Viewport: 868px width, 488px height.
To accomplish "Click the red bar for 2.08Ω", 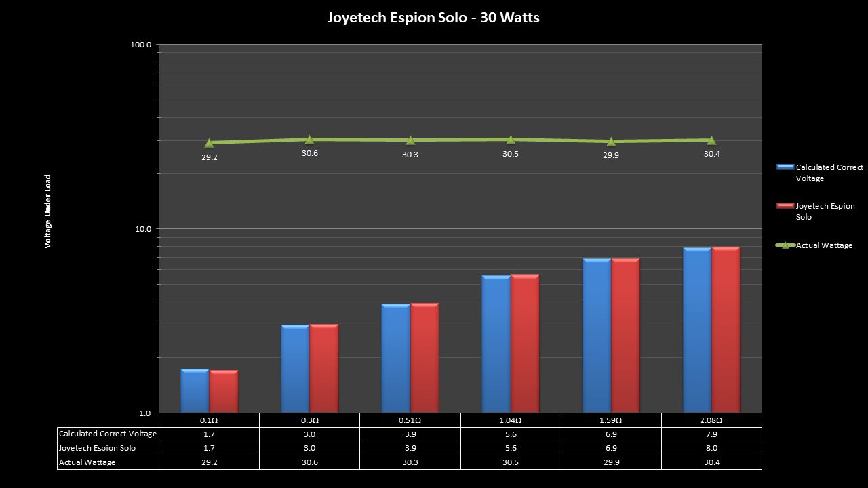I will [726, 330].
